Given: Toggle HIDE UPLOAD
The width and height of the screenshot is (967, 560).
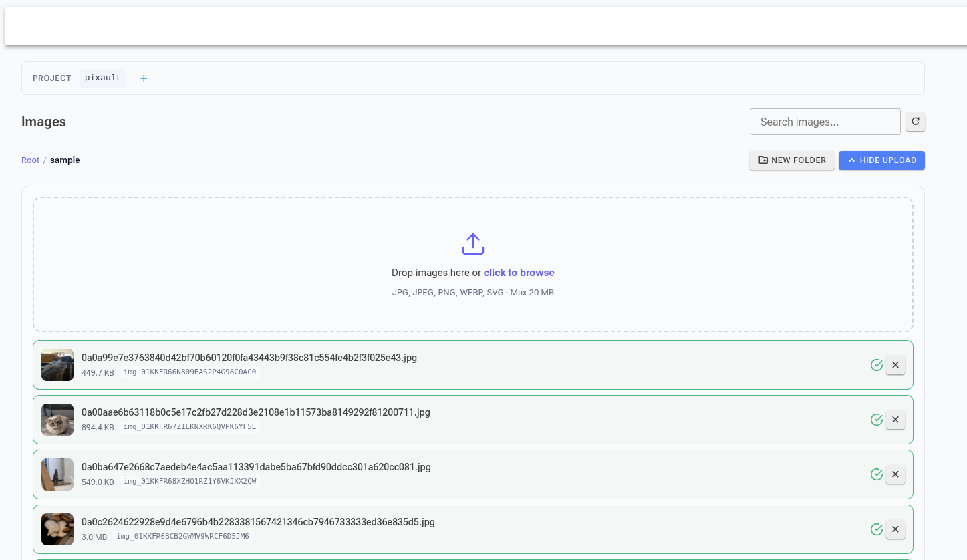Looking at the screenshot, I should click(881, 160).
